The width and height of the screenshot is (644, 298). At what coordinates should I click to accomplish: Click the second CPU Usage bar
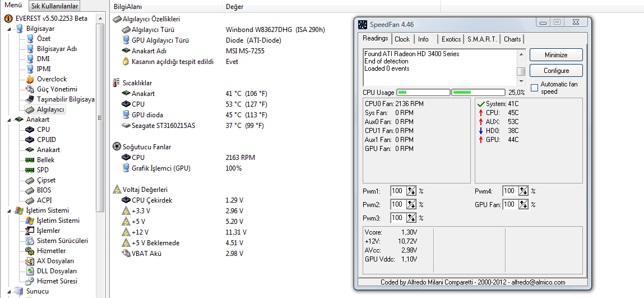478,93
